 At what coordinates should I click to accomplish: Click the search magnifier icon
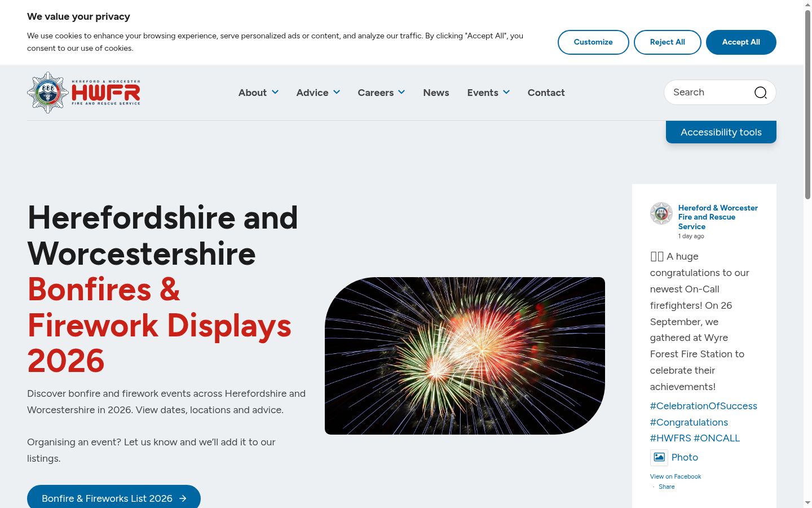click(761, 93)
